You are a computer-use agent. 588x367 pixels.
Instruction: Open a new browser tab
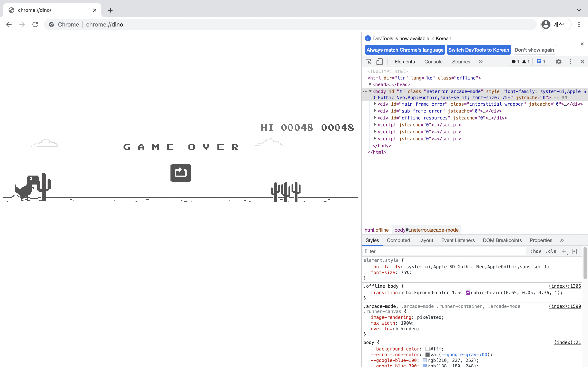click(110, 10)
